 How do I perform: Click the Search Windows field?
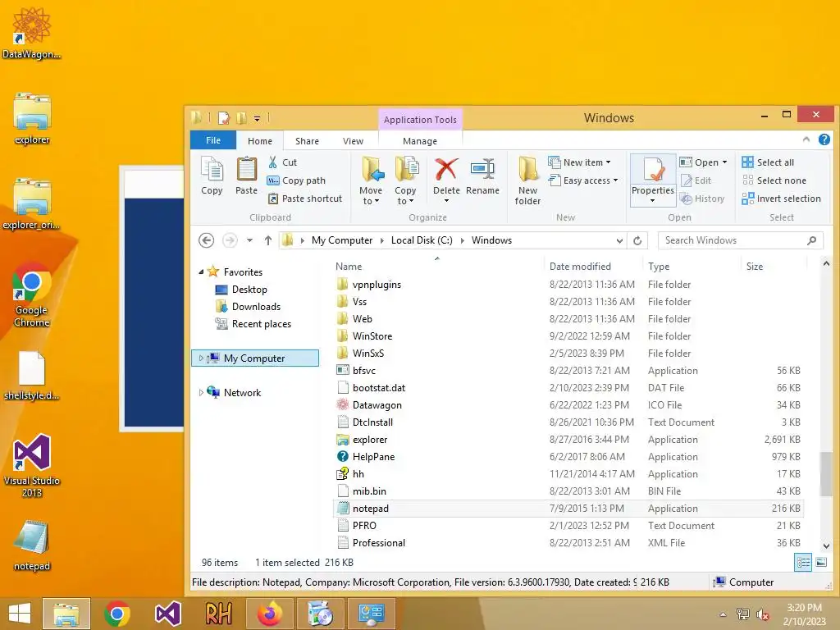click(740, 240)
